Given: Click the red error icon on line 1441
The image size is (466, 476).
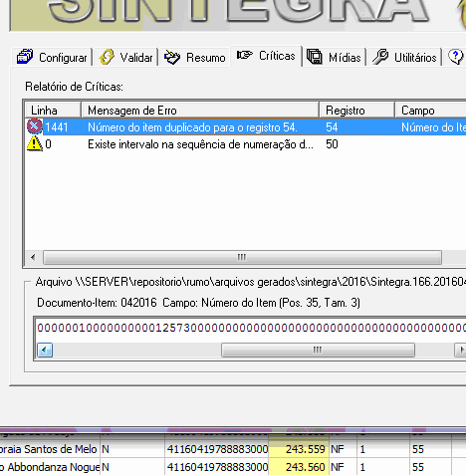Looking at the screenshot, I should (35, 126).
